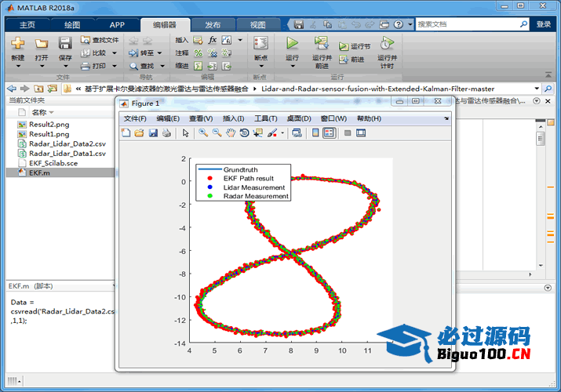Screen dimensions: 561x392
Task: Click Run Section (运行节)
Action: pos(355,46)
